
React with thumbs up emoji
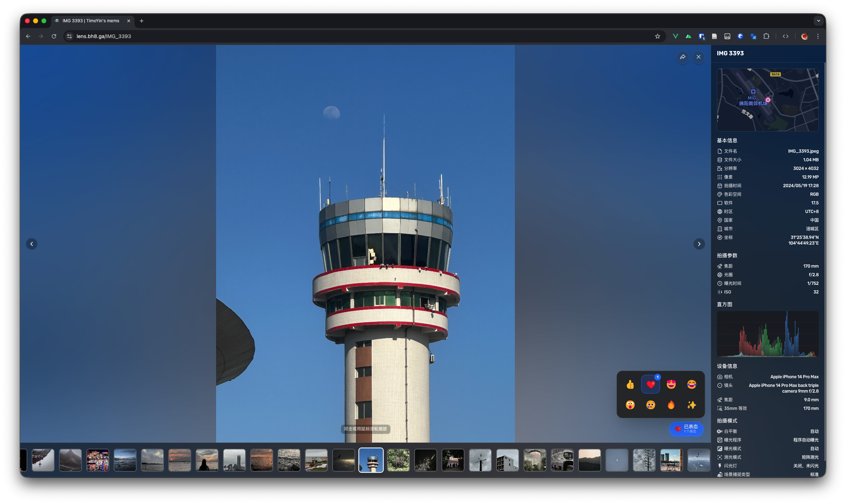click(x=630, y=385)
